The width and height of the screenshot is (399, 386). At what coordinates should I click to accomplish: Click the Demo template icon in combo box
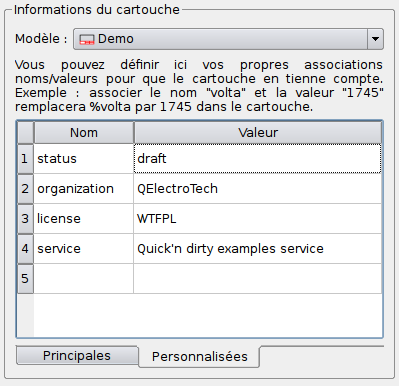(x=87, y=40)
